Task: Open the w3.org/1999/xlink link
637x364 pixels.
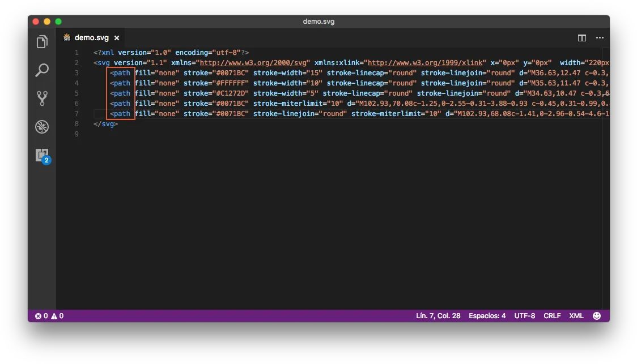Action: pos(425,63)
